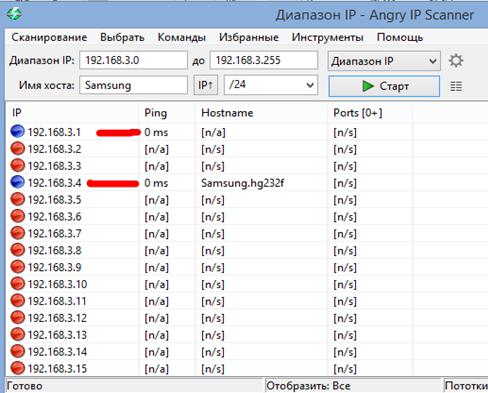Click the Имя хоста: label
Screen dimensions: 488x393
[47, 85]
